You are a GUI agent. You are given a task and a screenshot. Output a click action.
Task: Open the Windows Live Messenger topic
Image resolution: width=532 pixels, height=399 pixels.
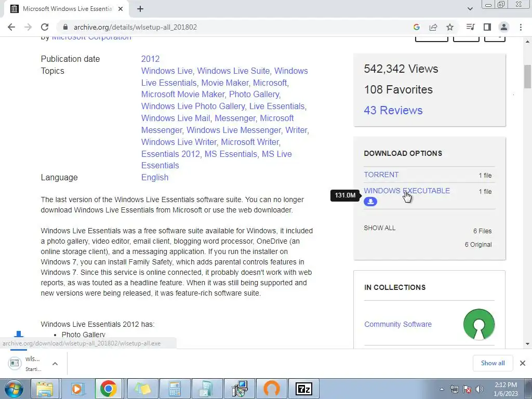tap(234, 130)
